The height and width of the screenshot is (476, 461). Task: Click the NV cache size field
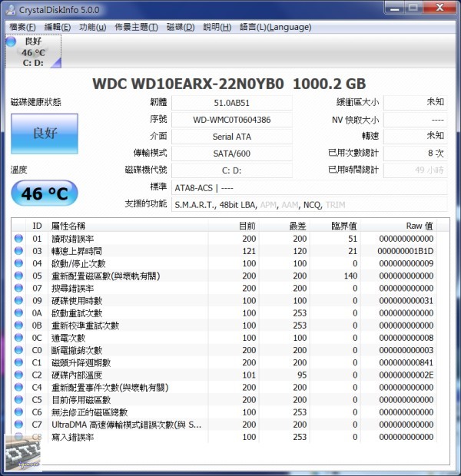click(415, 120)
